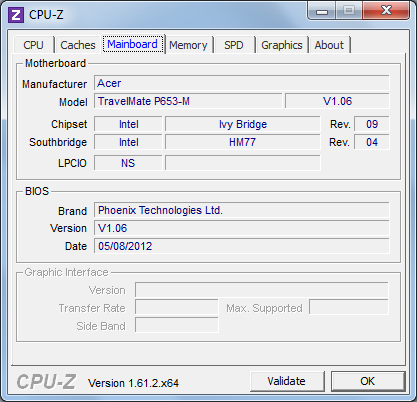
Task: Click the chipset revision value 09
Action: coord(372,124)
